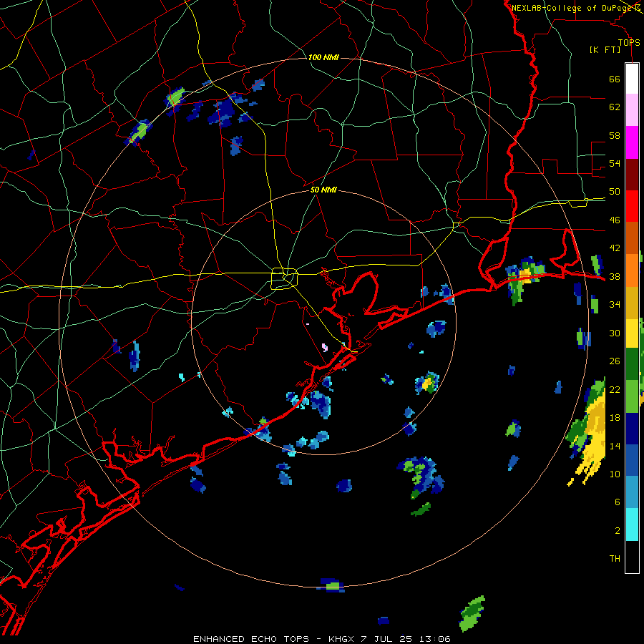Click the TOPS legend title

point(629,42)
